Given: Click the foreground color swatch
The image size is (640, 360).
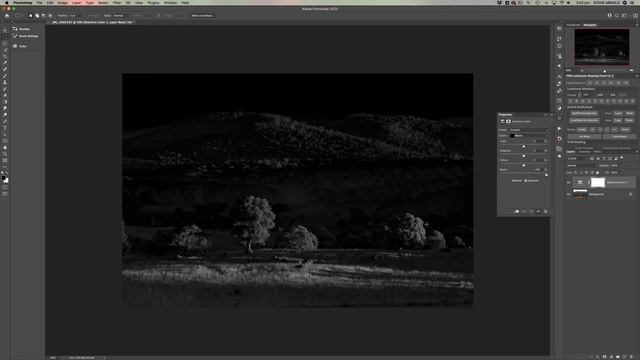Looking at the screenshot, I should pos(4,178).
